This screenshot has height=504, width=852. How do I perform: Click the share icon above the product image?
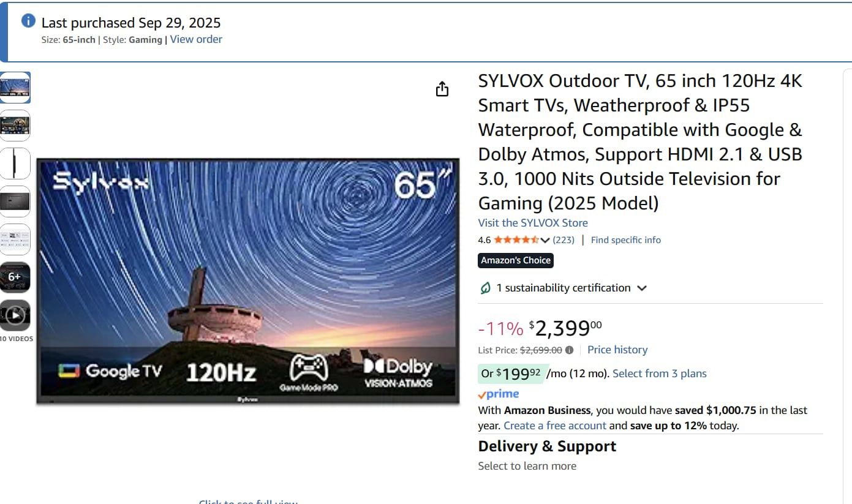[x=442, y=89]
